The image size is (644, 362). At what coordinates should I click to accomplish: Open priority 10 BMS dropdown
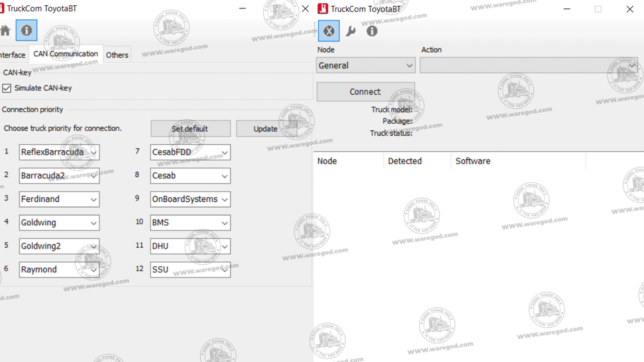click(190, 223)
